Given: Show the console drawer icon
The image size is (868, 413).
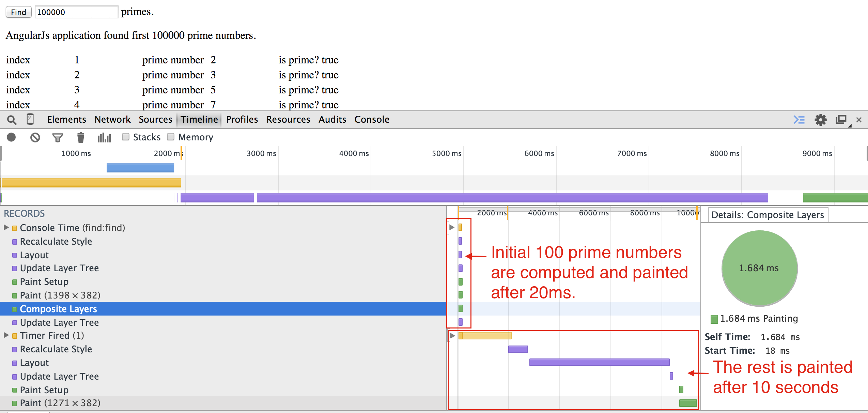Looking at the screenshot, I should click(799, 120).
